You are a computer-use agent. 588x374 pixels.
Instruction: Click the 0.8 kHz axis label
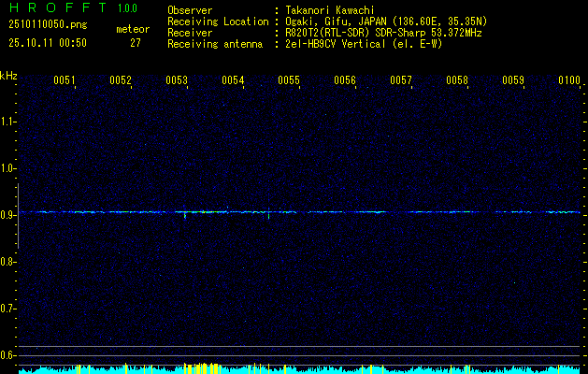click(x=7, y=262)
